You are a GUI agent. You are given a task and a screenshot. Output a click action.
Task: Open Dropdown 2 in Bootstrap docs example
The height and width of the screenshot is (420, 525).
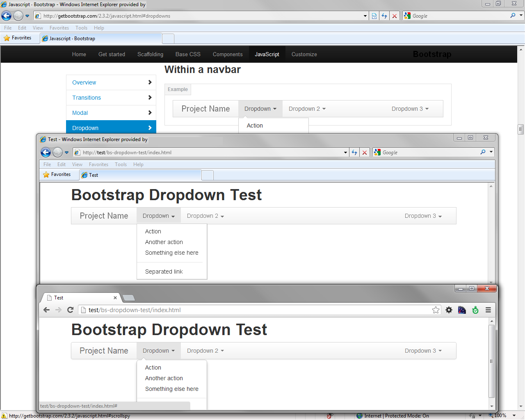(307, 109)
